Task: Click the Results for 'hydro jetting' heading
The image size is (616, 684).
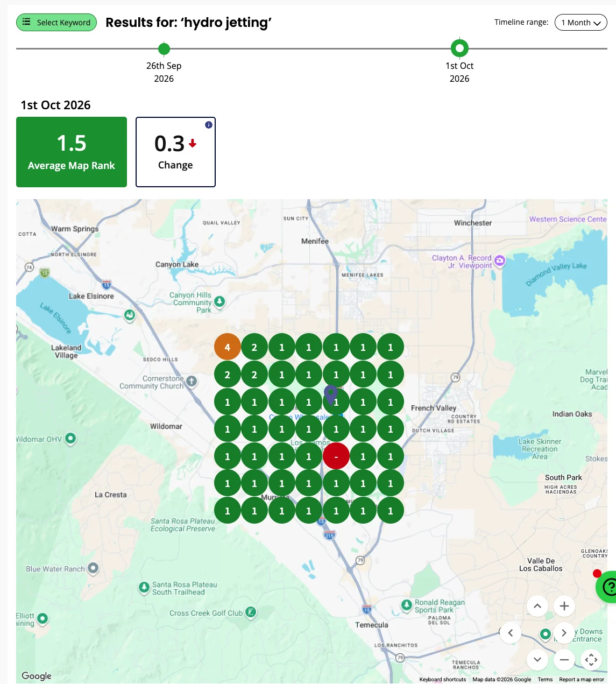Action: (188, 23)
